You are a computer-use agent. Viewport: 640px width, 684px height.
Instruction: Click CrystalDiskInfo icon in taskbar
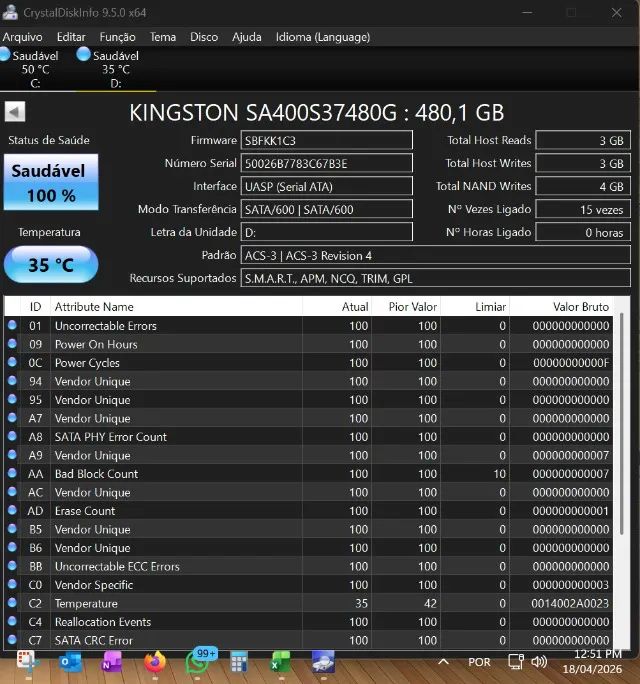click(x=323, y=662)
